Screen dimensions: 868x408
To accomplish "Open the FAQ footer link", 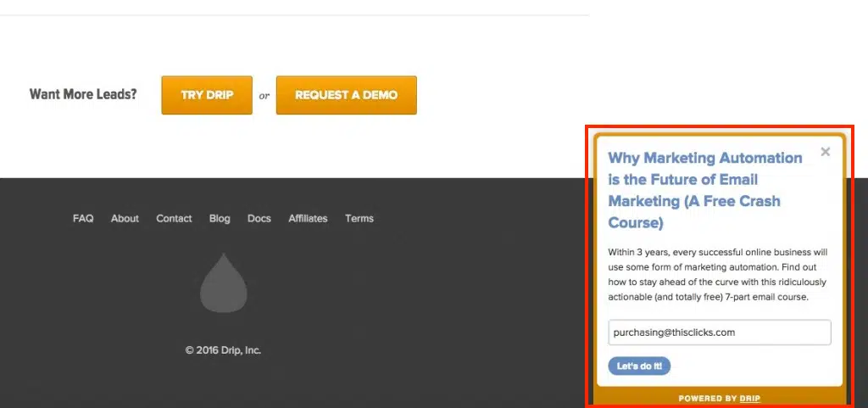I will pos(83,218).
